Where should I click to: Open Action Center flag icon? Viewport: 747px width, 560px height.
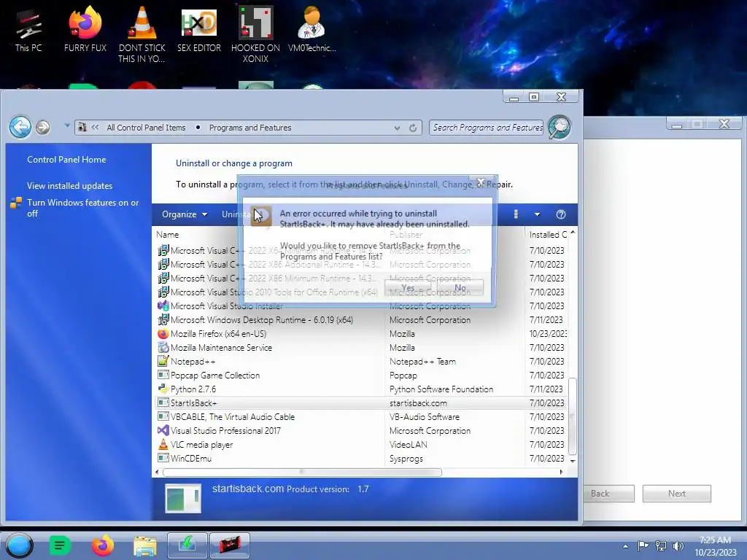(x=643, y=546)
